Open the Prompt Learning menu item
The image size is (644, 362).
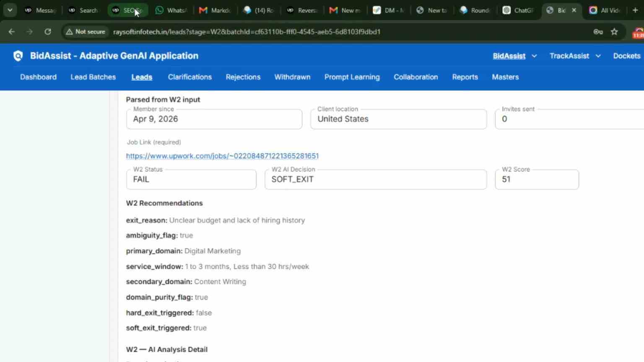coord(352,77)
